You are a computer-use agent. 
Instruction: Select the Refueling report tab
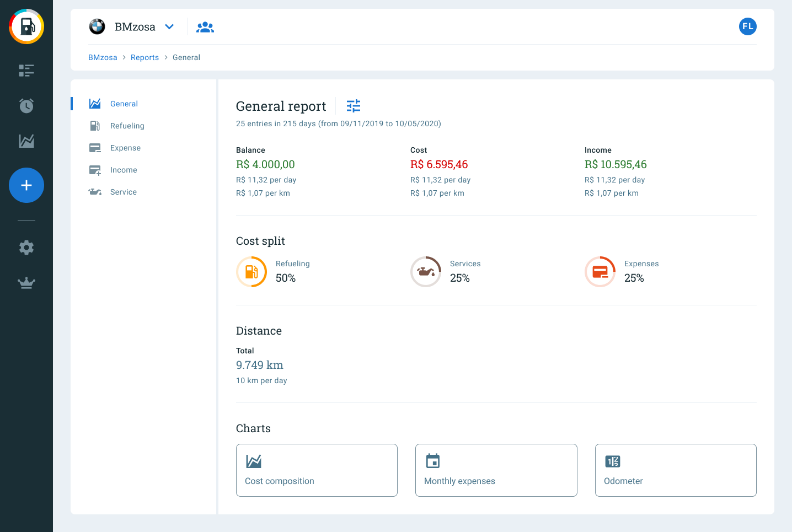(x=127, y=126)
